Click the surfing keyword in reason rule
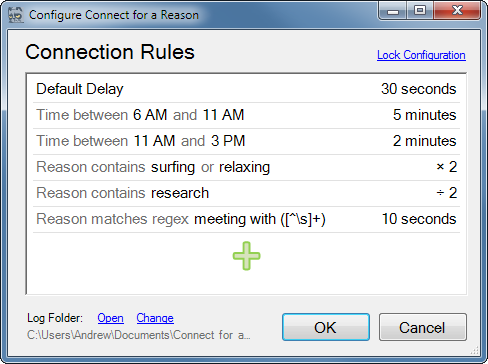 [x=173, y=167]
